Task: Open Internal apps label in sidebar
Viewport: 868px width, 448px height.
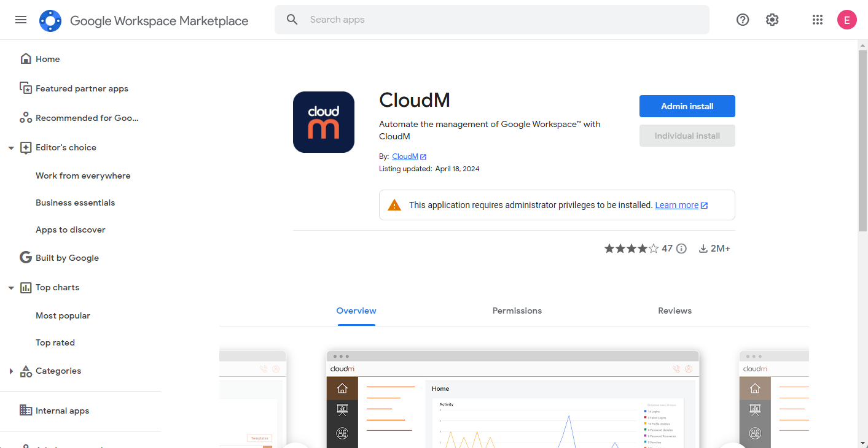Action: (x=62, y=411)
